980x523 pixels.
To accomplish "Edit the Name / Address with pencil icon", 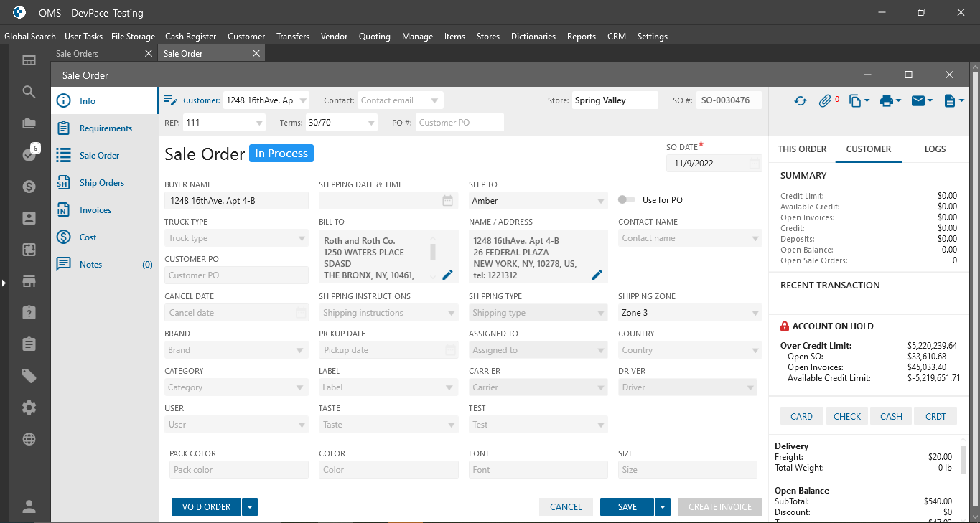I will click(x=597, y=275).
